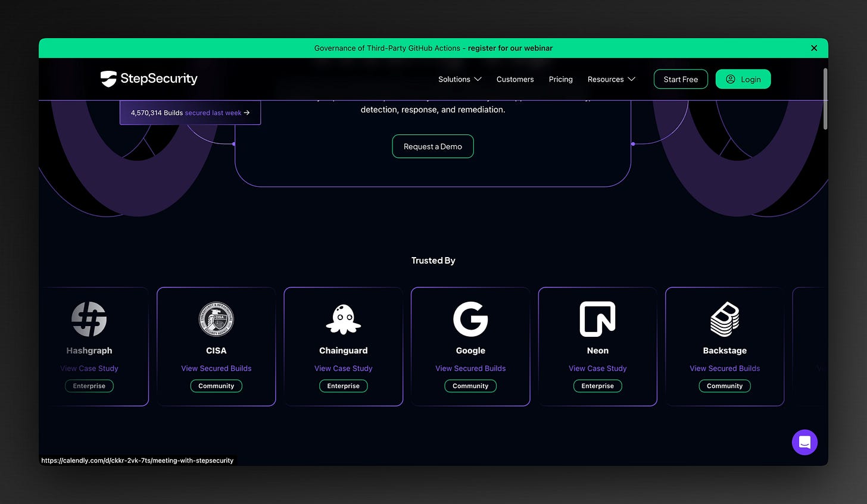Open the purple chat widget icon
The image size is (867, 504).
coord(804,442)
